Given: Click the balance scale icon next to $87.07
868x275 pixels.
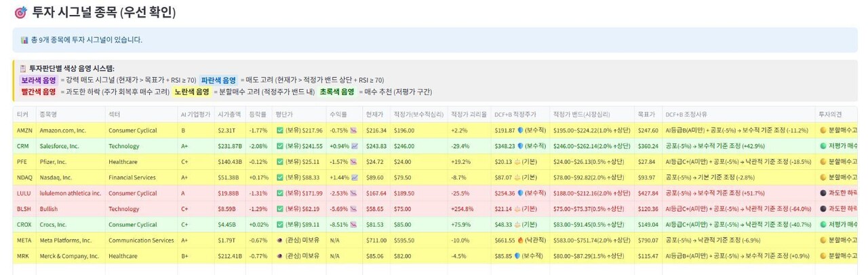Looking at the screenshot, I should click(x=518, y=177).
